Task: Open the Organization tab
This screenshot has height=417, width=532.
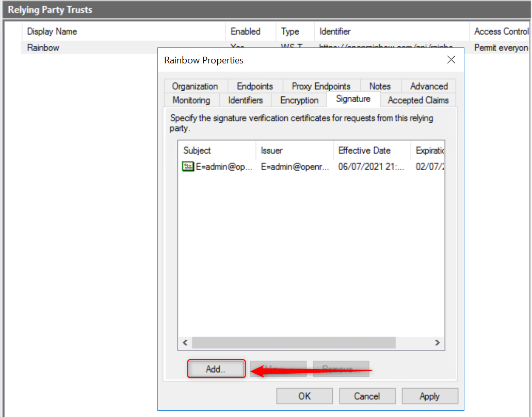Action: 195,86
